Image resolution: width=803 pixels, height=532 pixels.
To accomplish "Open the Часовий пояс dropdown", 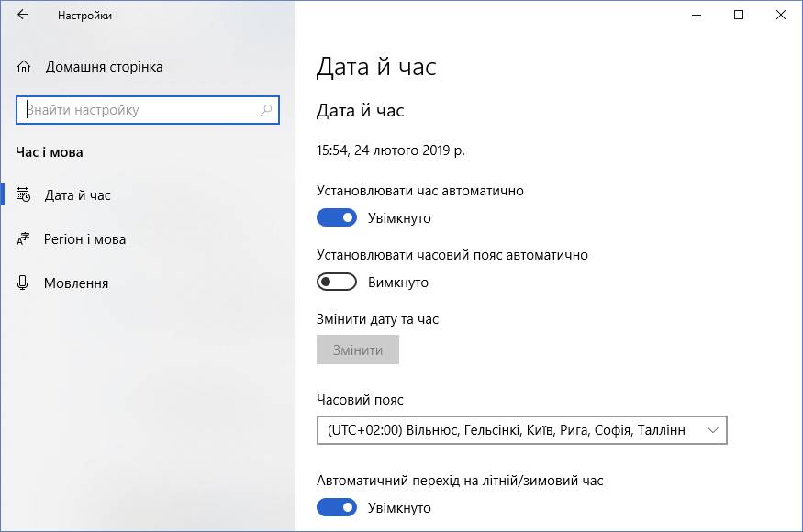I will pos(522,430).
